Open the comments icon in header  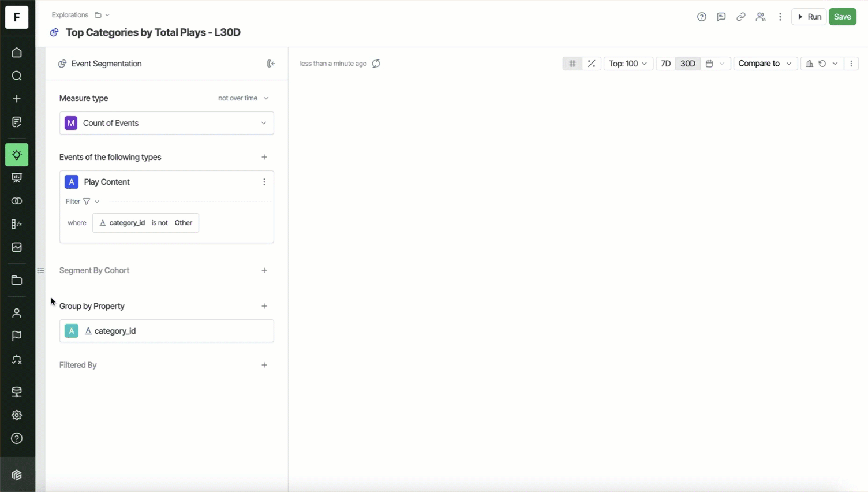[721, 17]
